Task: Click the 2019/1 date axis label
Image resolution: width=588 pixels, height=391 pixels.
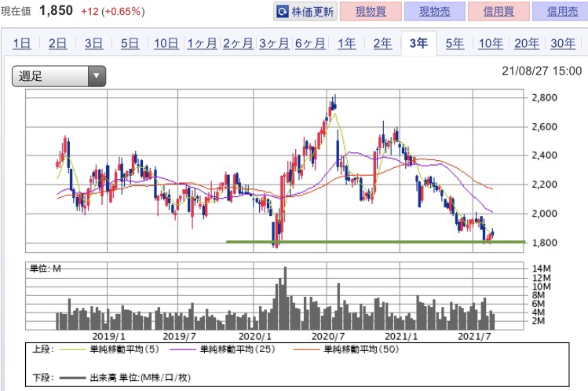Action: tap(109, 336)
